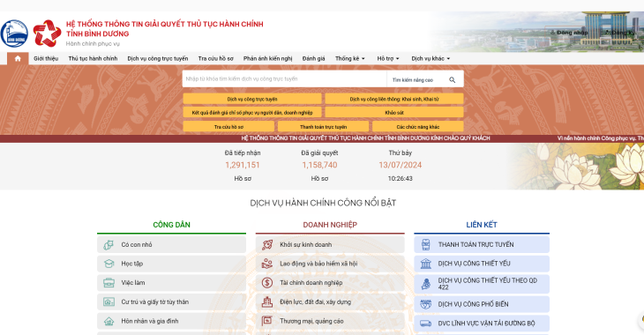Select the Học tập graduation cap icon

109,264
